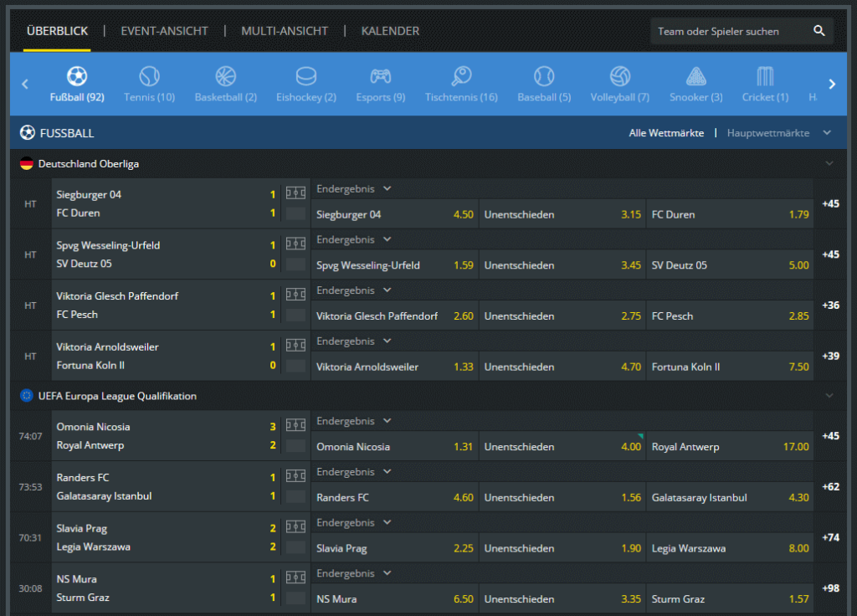Bet on Viktoria Arnoldsweiler at 1.33
The image size is (857, 616).
point(395,367)
